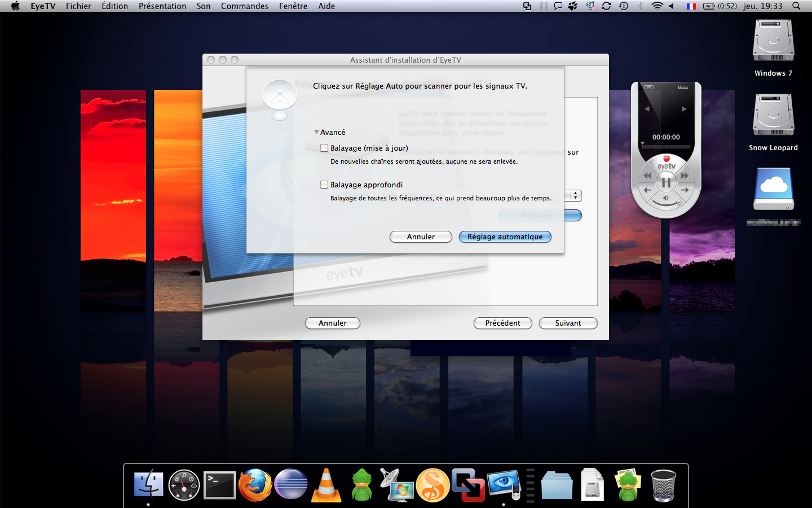Screen dimensions: 812x508
Task: Click next channel triangle on remote display
Action: 684,109
